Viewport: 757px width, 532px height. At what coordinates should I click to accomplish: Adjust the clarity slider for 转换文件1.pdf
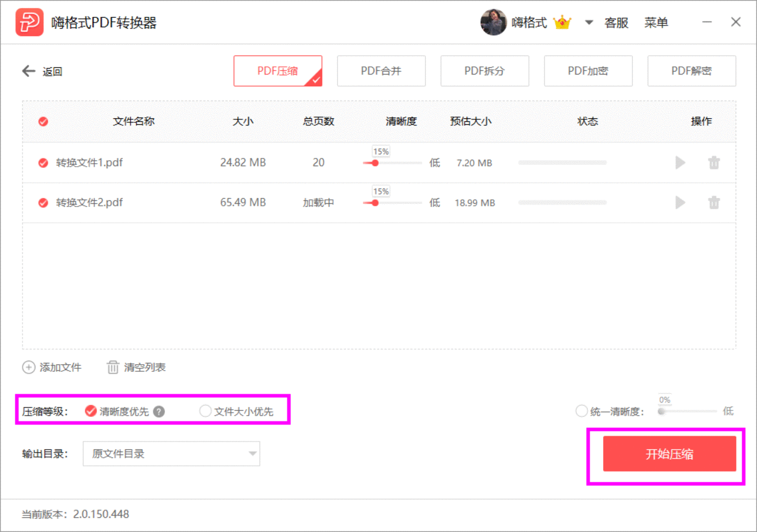point(374,164)
